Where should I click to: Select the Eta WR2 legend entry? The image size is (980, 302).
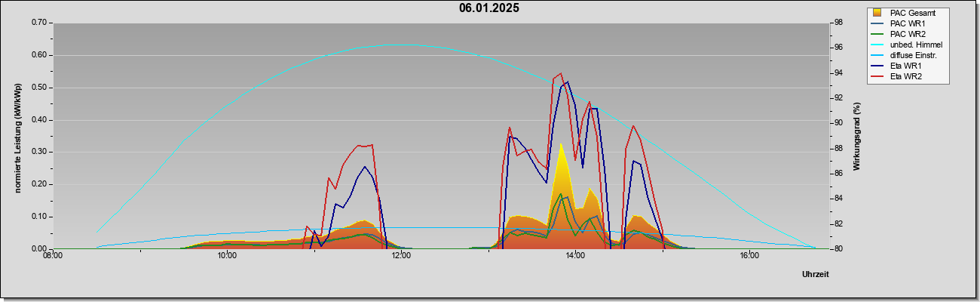901,77
